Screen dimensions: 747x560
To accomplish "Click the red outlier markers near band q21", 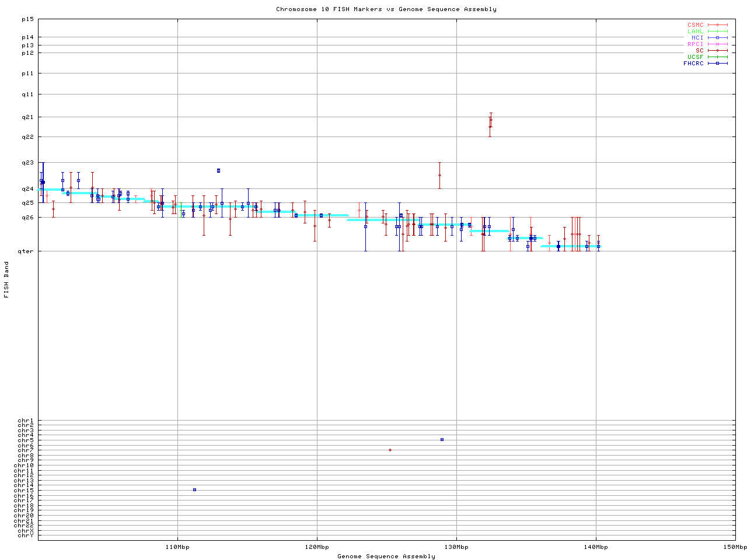I will (x=490, y=123).
